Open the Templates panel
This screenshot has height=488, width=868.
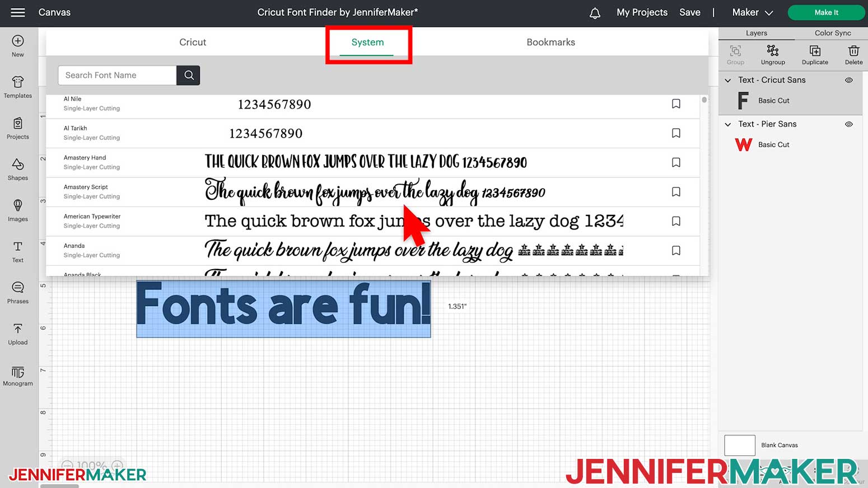coord(18,87)
